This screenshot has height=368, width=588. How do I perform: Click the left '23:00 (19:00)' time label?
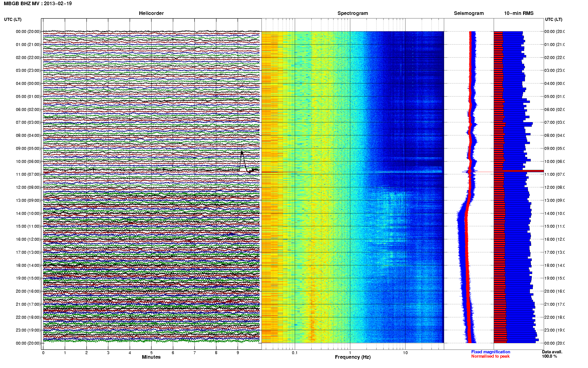pos(28,330)
